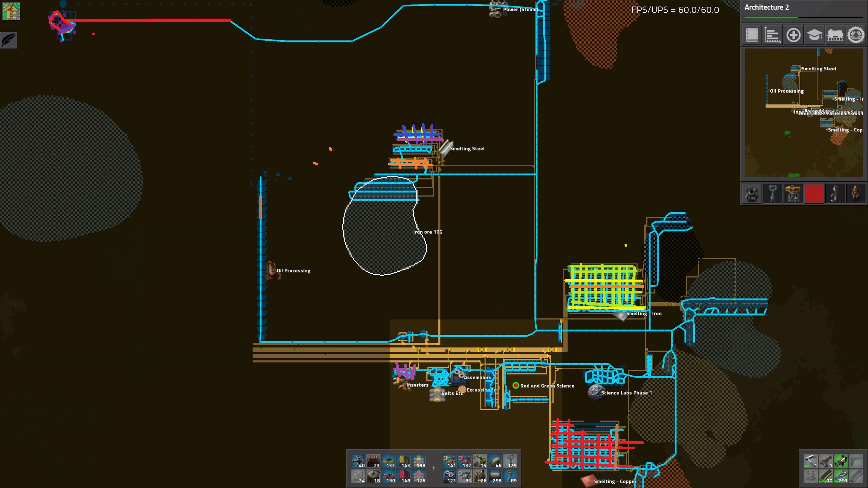
Task: Click the empty armor slot
Action: (x=810, y=476)
